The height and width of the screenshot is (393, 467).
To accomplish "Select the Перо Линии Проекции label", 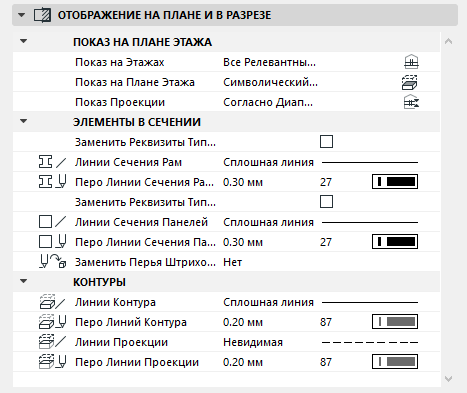I will coord(137,362).
